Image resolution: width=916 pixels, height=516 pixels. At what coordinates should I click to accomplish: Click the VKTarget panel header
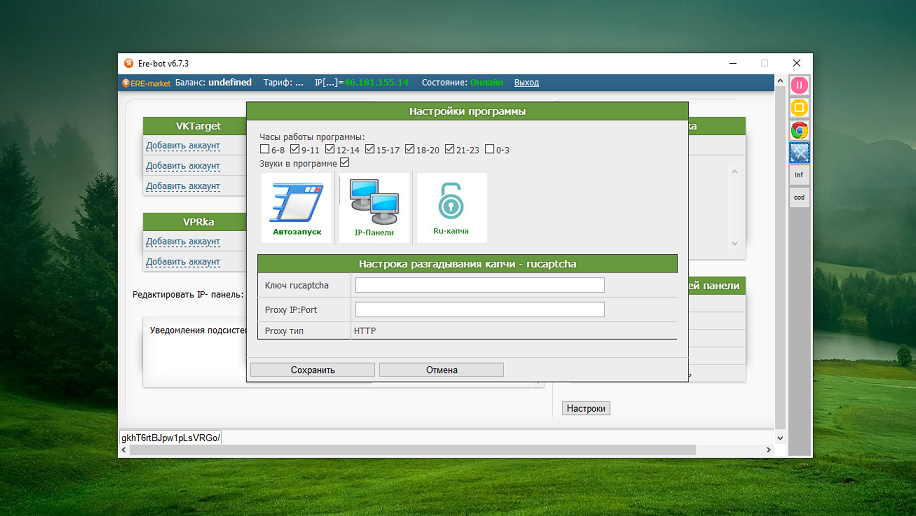[195, 126]
